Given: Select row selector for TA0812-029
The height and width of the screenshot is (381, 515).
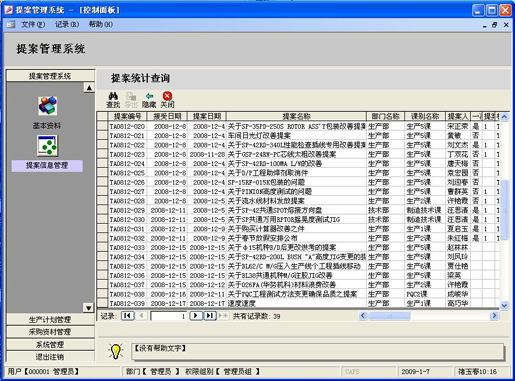Looking at the screenshot, I should [x=103, y=210].
